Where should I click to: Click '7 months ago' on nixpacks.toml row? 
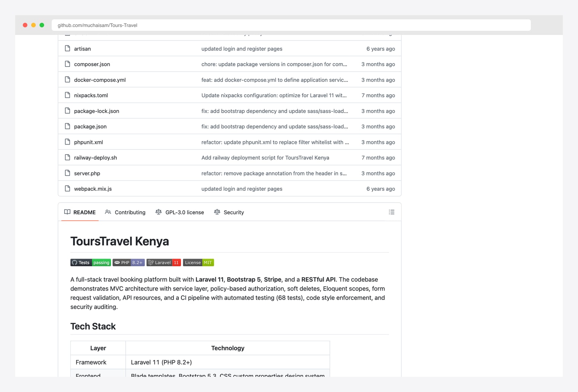point(378,95)
